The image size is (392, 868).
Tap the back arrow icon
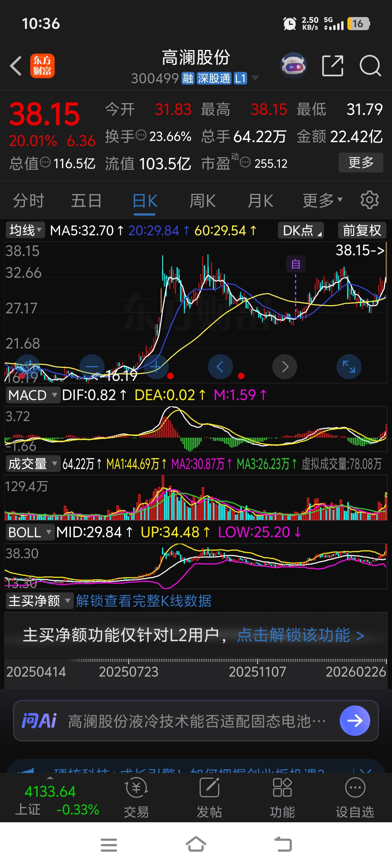[x=16, y=66]
